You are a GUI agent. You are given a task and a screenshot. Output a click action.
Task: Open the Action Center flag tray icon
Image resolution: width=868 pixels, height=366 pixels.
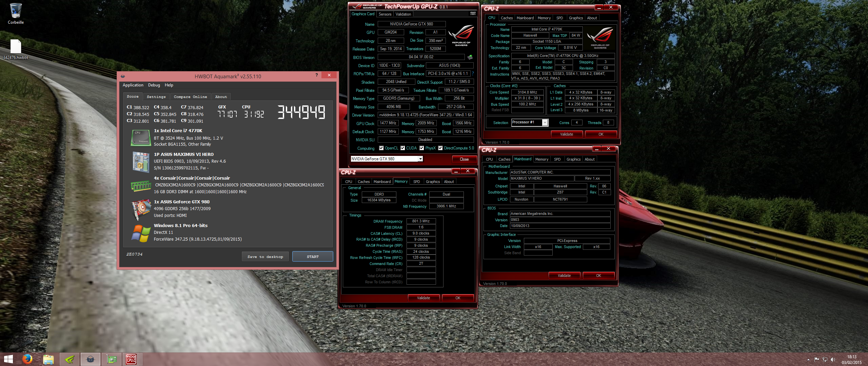pyautogui.click(x=816, y=359)
